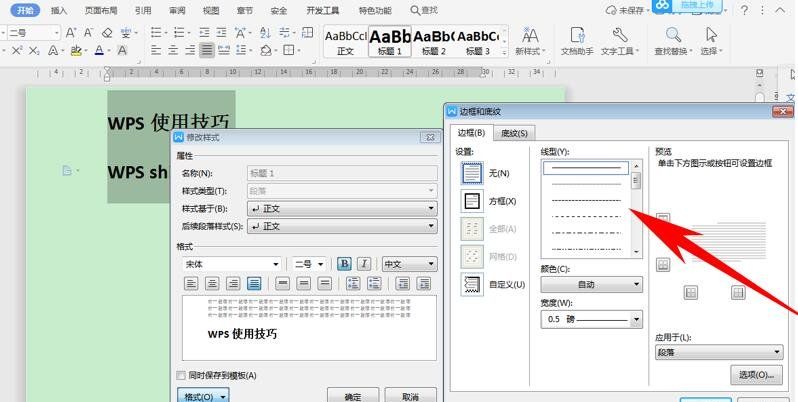
Task: Apply superscript from the ribbon
Action: (x=17, y=50)
